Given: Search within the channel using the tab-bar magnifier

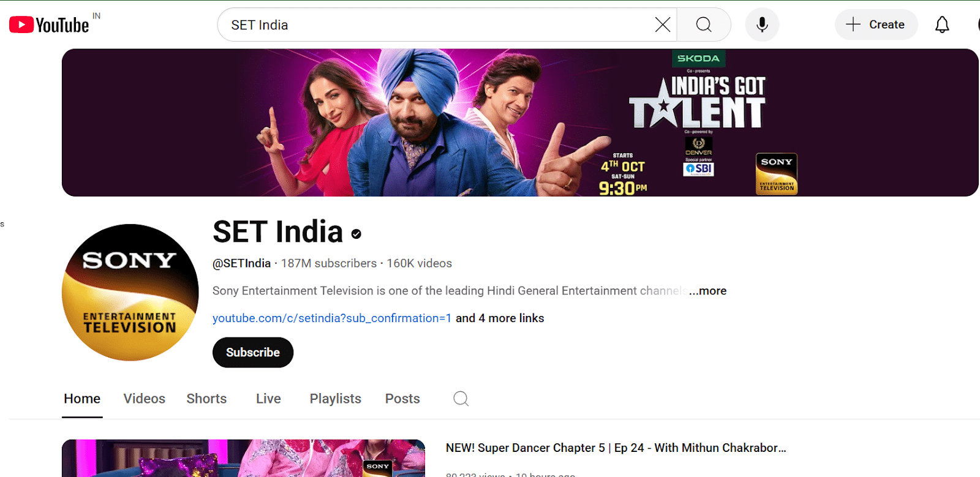Looking at the screenshot, I should coord(461,399).
